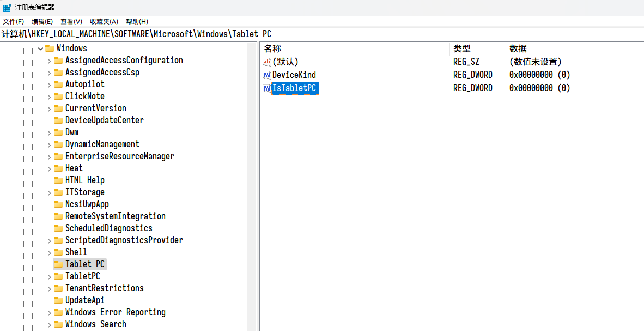Click the Windows Search folder icon
The width and height of the screenshot is (644, 331).
pyautogui.click(x=58, y=324)
